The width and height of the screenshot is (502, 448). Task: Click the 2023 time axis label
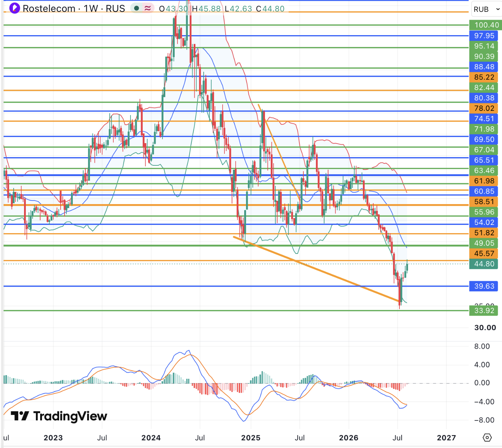tap(53, 438)
